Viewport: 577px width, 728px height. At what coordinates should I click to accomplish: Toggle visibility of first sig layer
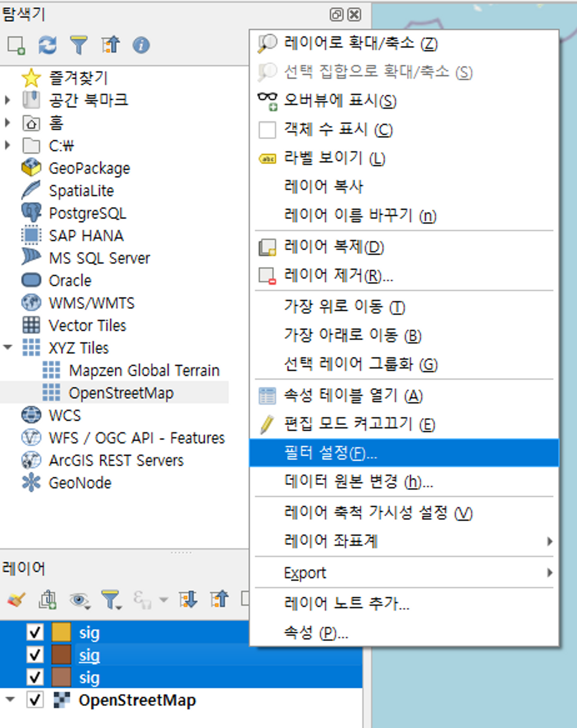35,633
